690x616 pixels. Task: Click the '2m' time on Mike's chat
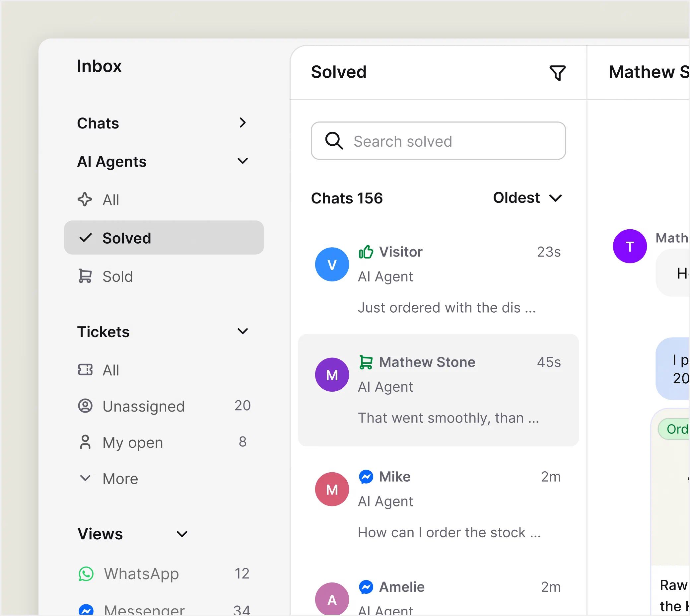click(551, 477)
